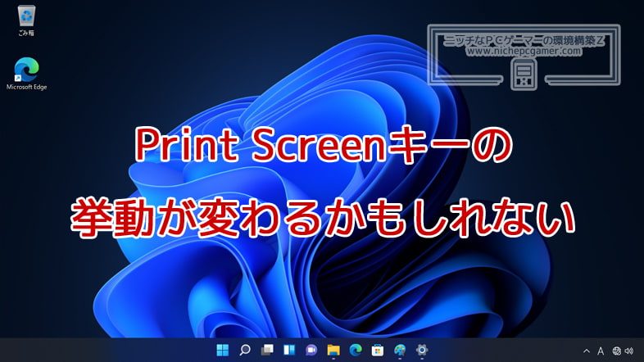Open Microsoft Store from the taskbar
Image resolution: width=644 pixels, height=362 pixels.
(x=378, y=350)
